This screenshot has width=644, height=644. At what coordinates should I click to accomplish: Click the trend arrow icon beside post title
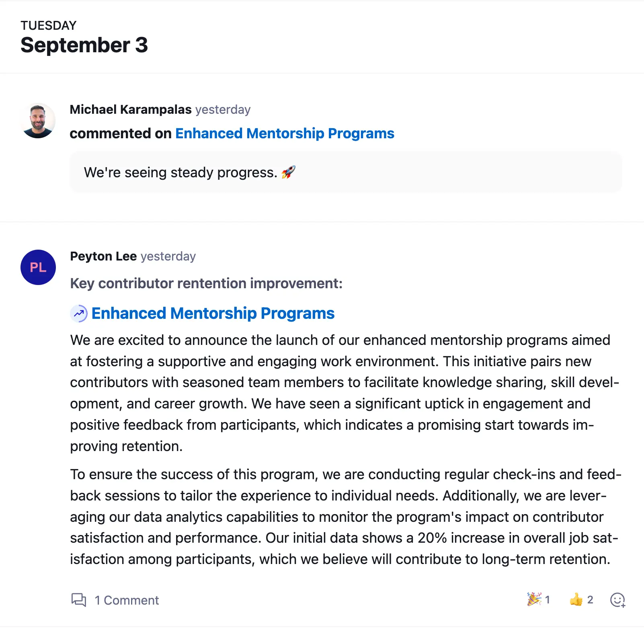[x=79, y=314]
